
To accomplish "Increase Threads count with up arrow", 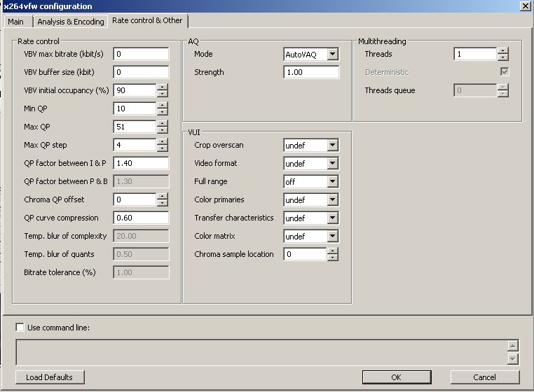I will coord(503,50).
